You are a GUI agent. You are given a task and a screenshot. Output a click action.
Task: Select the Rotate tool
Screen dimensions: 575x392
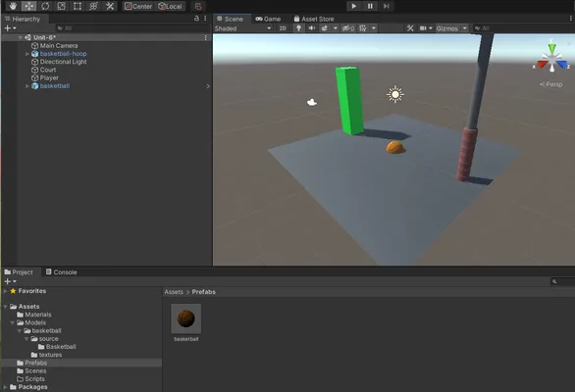pyautogui.click(x=45, y=6)
